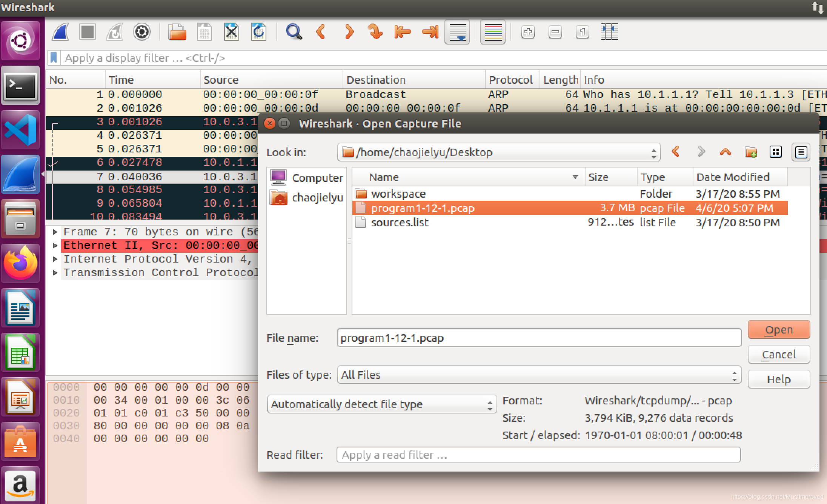
Task: Select Computer in dialog sidebar
Action: (306, 178)
